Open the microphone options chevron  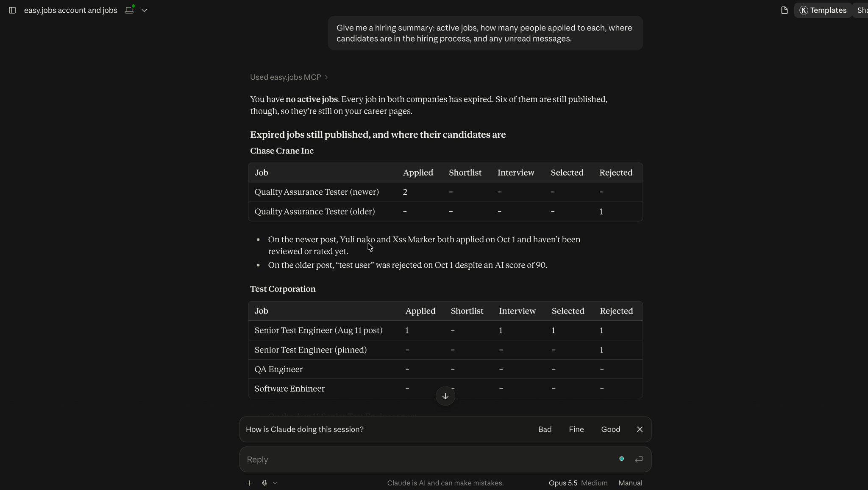point(275,483)
